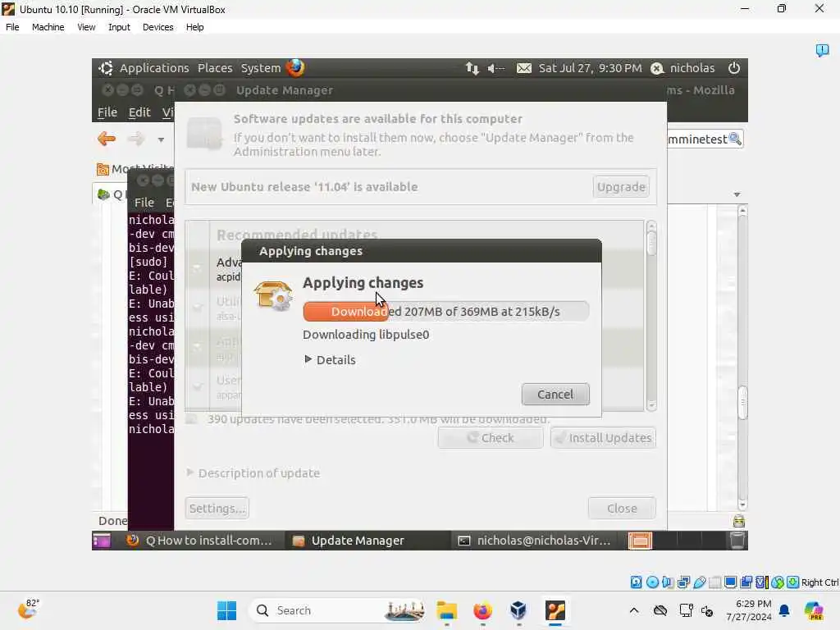Image resolution: width=840 pixels, height=630 pixels.
Task: Click VirtualBox audio status icon
Action: pyautogui.click(x=668, y=582)
